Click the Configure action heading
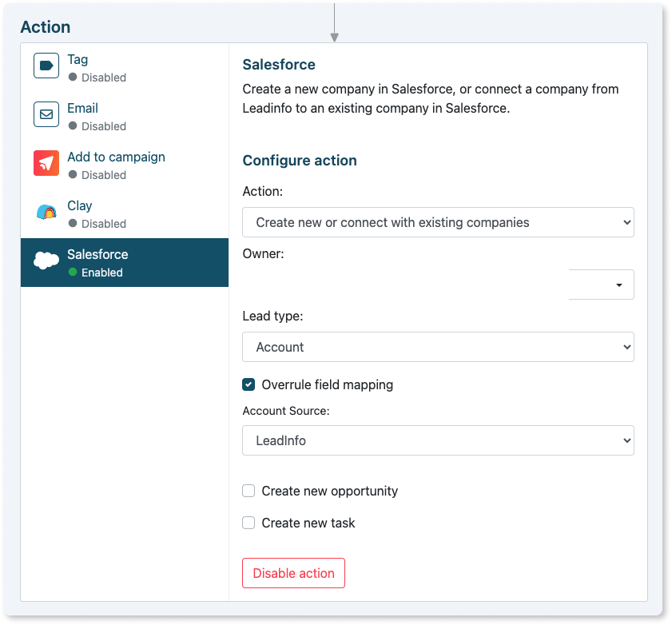The image size is (672, 625). coord(300,161)
